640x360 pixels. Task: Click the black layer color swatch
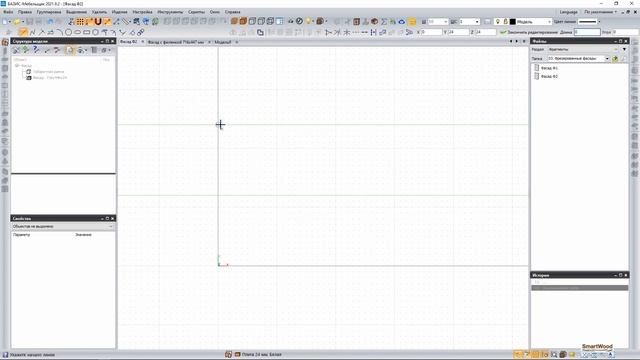coord(513,21)
